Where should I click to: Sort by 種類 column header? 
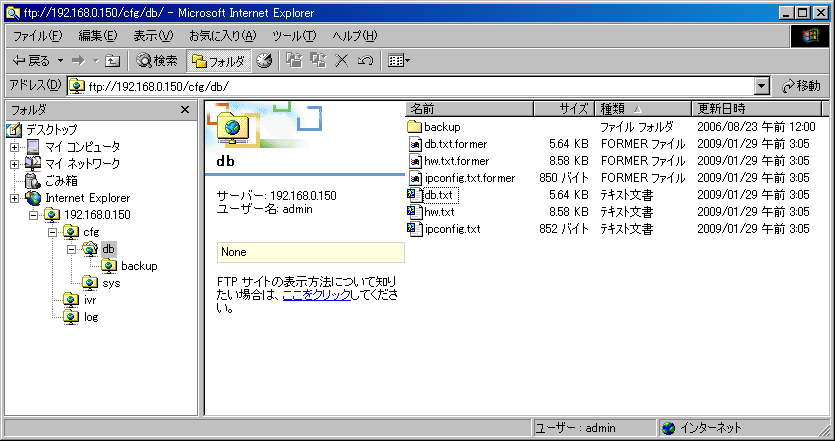[x=642, y=109]
